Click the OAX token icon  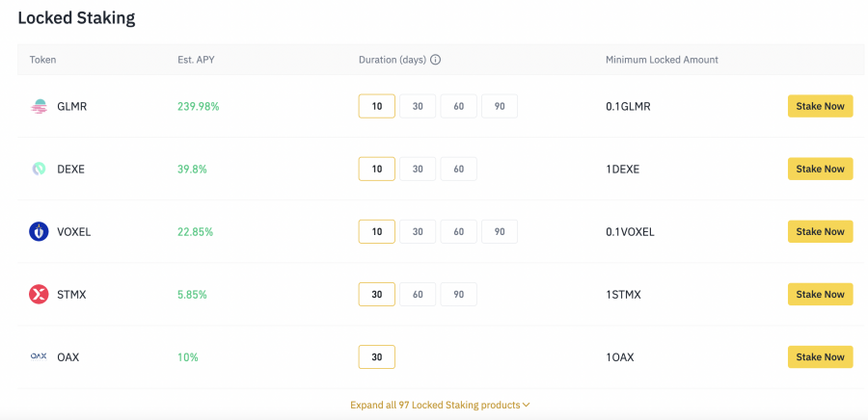coord(39,356)
